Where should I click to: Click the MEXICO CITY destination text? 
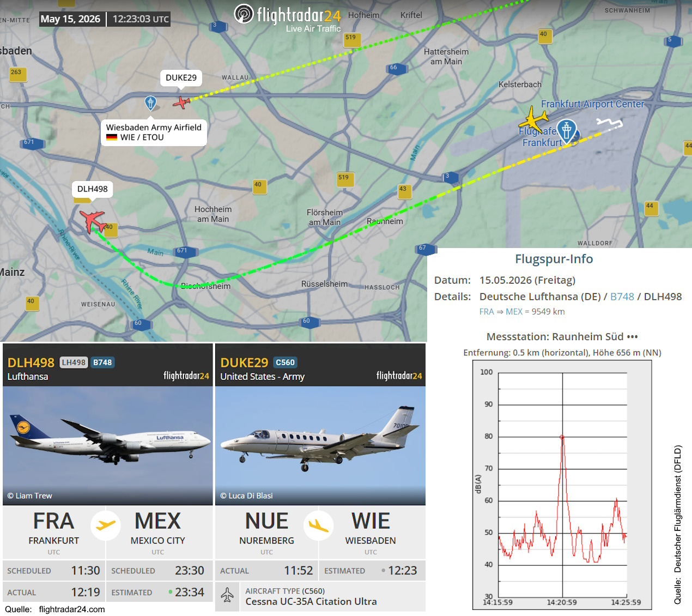(157, 541)
